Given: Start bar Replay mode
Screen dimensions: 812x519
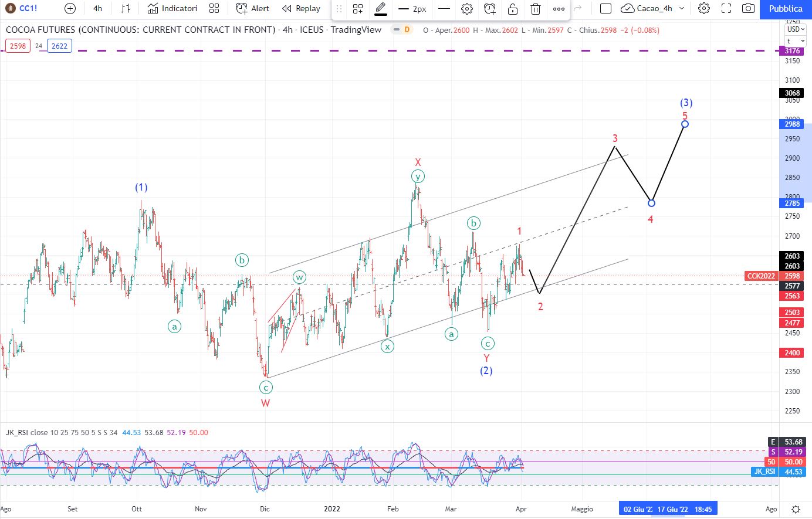Looking at the screenshot, I should click(x=302, y=8).
